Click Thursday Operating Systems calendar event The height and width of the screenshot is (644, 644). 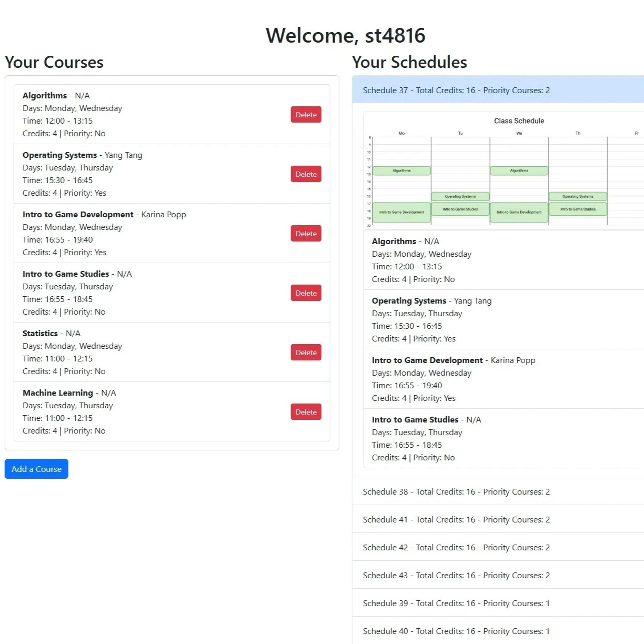[x=578, y=196]
